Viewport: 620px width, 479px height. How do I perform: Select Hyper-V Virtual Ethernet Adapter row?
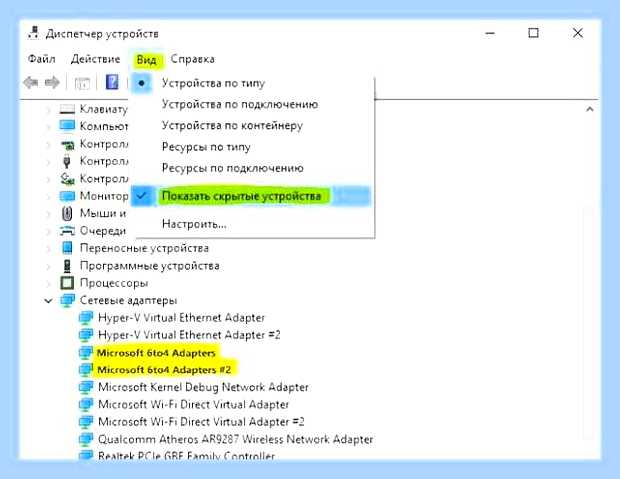[x=181, y=318]
